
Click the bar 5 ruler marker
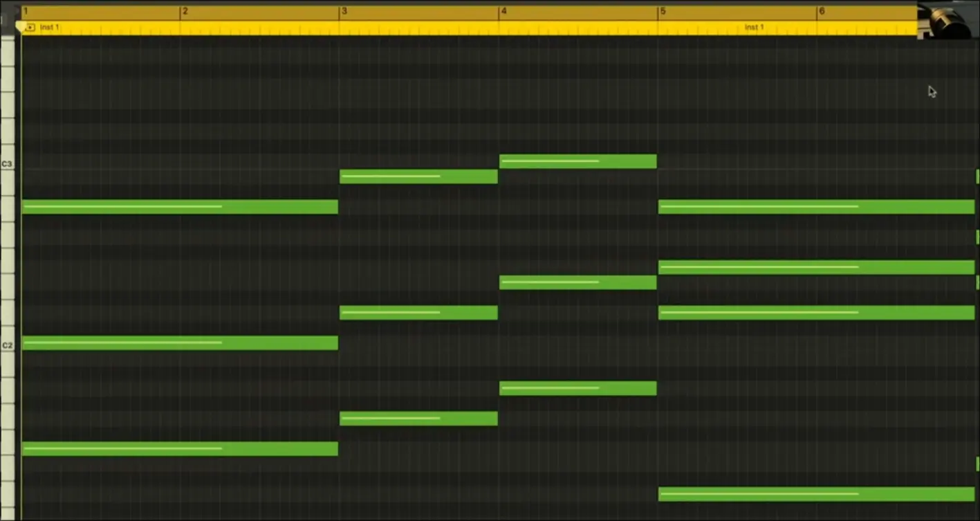663,11
